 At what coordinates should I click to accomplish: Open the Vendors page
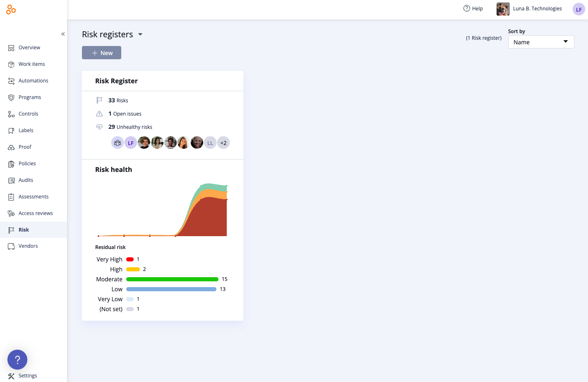coord(28,246)
